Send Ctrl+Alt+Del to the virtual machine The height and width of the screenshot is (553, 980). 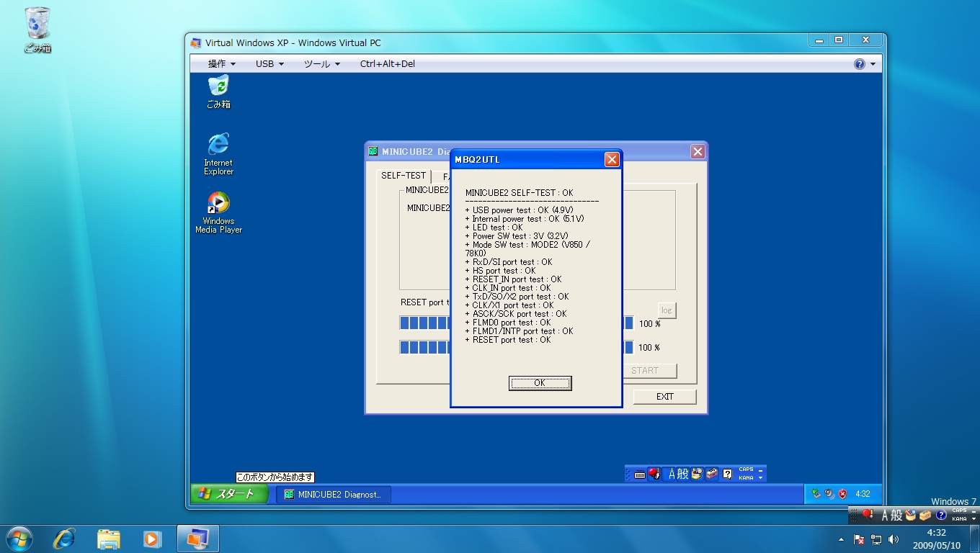pos(388,63)
